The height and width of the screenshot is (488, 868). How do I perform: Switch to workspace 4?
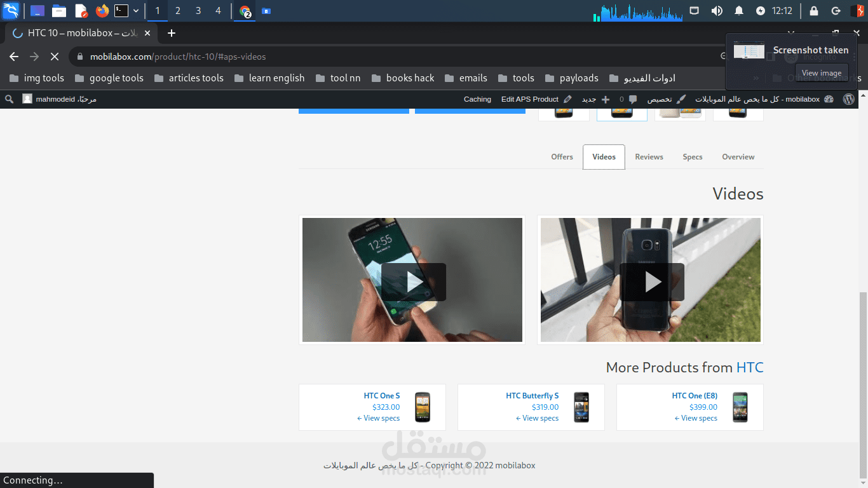pyautogui.click(x=218, y=11)
